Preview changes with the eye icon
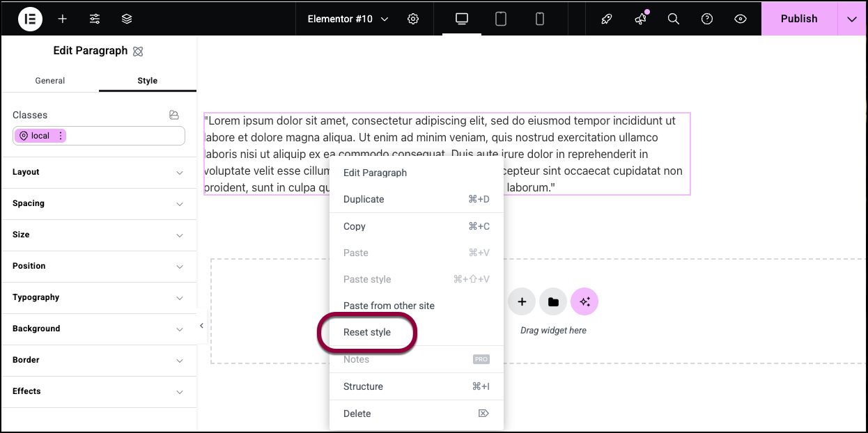The image size is (868, 433). (741, 19)
